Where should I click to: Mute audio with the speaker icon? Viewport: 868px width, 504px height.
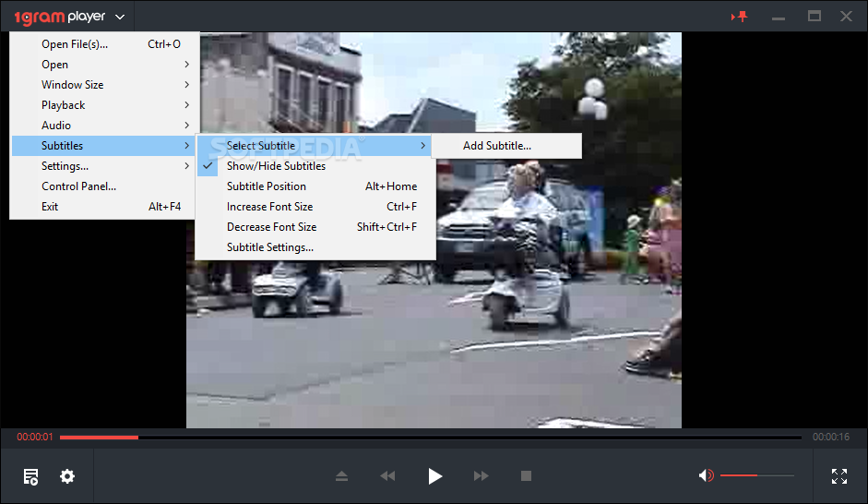coord(706,475)
